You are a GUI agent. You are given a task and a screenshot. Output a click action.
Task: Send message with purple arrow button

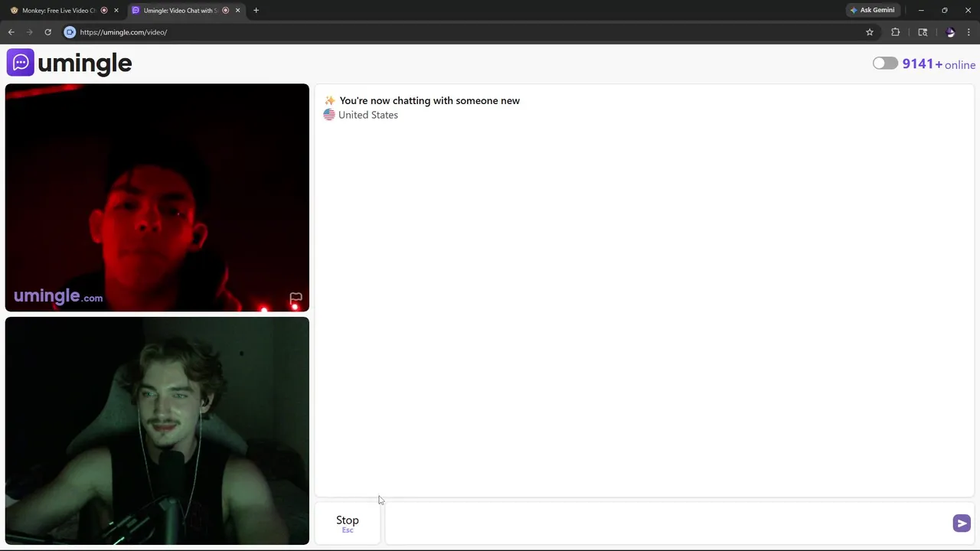[962, 523]
